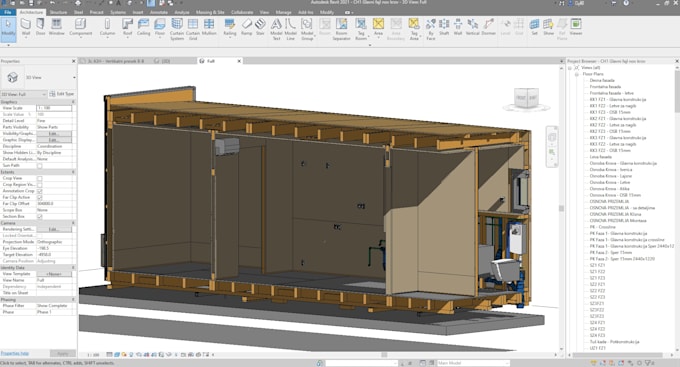Click the Curtain System tool

177,29
